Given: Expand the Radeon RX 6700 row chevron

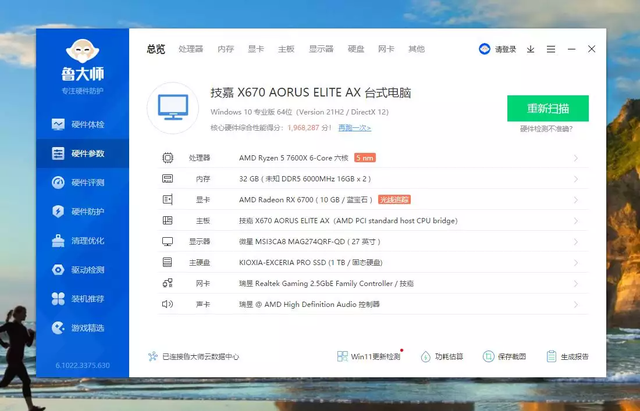Looking at the screenshot, I should point(576,200).
